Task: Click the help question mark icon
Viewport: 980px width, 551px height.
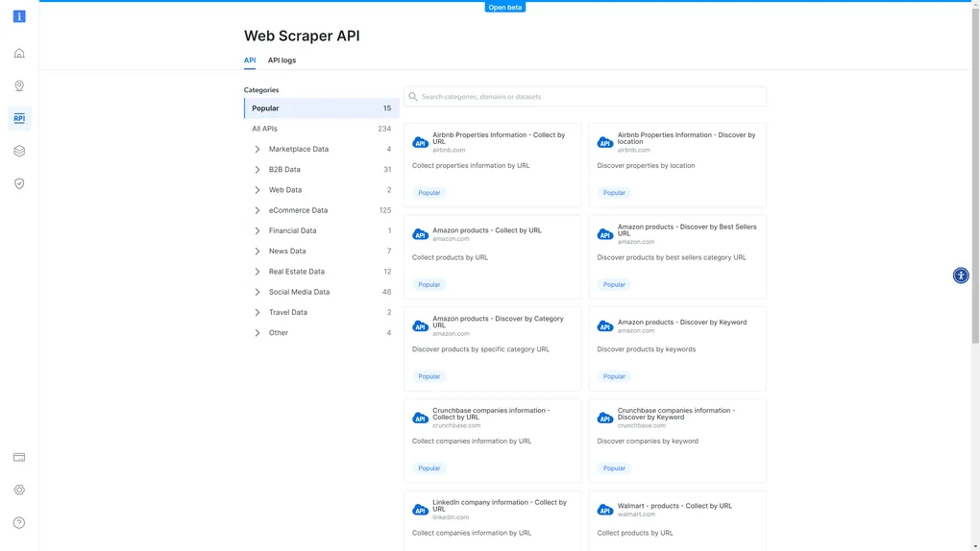Action: [x=19, y=523]
